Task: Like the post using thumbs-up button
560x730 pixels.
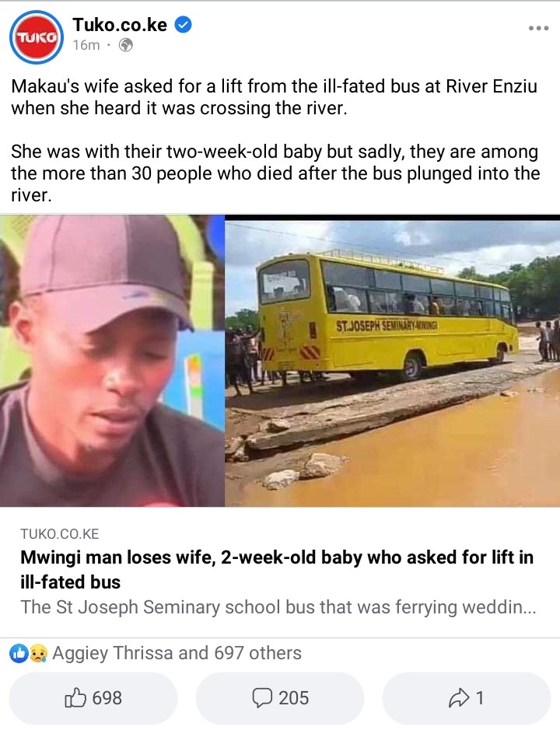Action: [93, 698]
